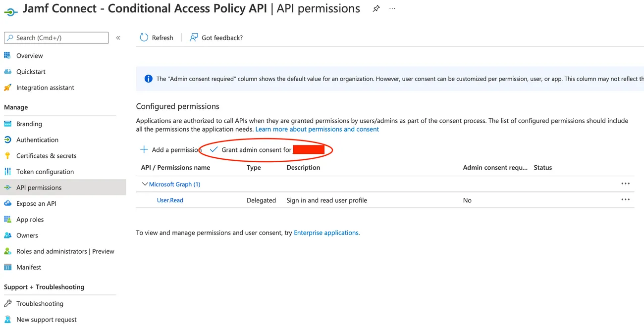Click the Troubleshooting wrench icon
Image resolution: width=644 pixels, height=327 pixels.
tap(7, 303)
